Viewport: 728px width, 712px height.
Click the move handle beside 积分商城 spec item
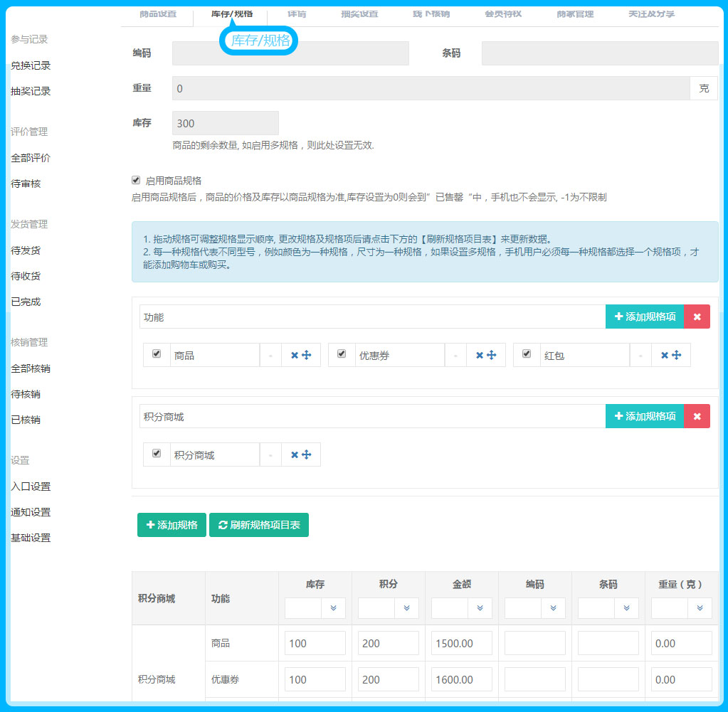tap(307, 455)
